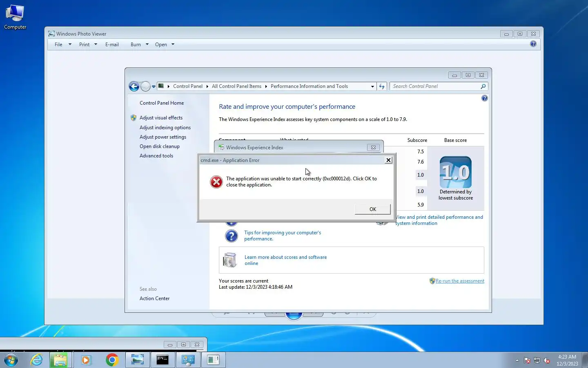Open Windows Explorer from the taskbar
Screen dimensions: 588x368
tap(60, 360)
